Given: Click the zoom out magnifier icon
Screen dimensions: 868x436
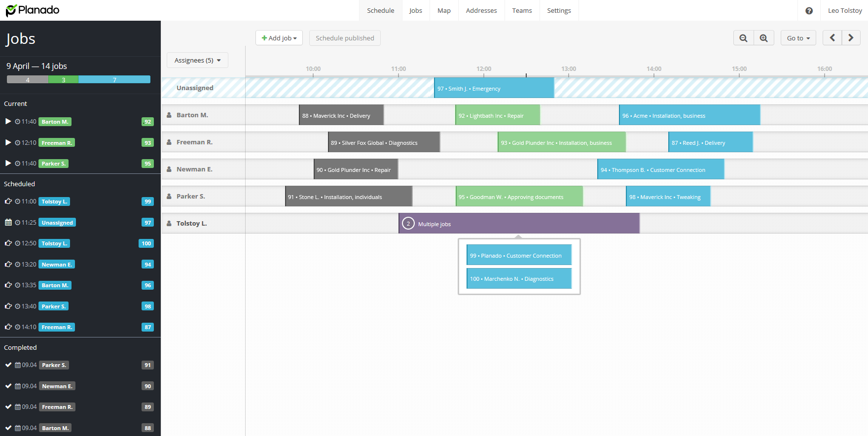Looking at the screenshot, I should tap(743, 38).
